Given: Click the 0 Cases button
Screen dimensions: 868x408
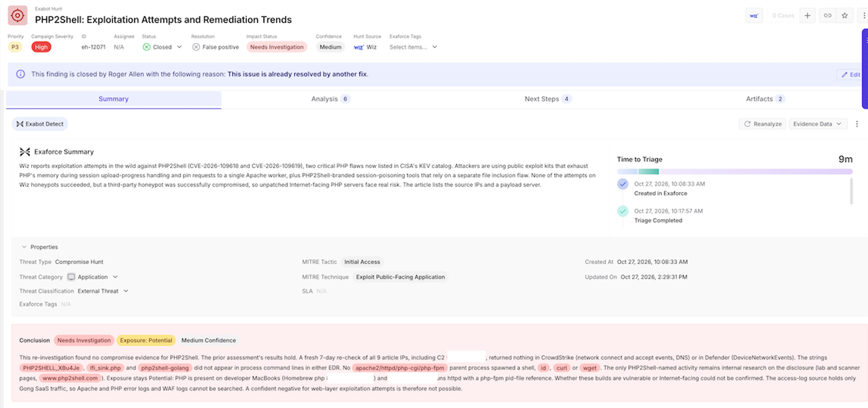Looking at the screenshot, I should [783, 16].
